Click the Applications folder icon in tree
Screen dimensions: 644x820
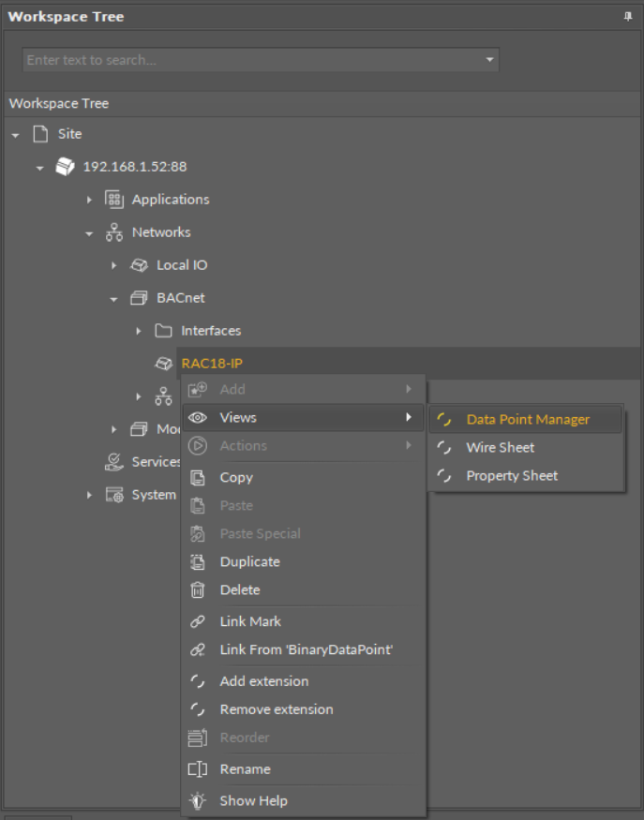point(114,200)
